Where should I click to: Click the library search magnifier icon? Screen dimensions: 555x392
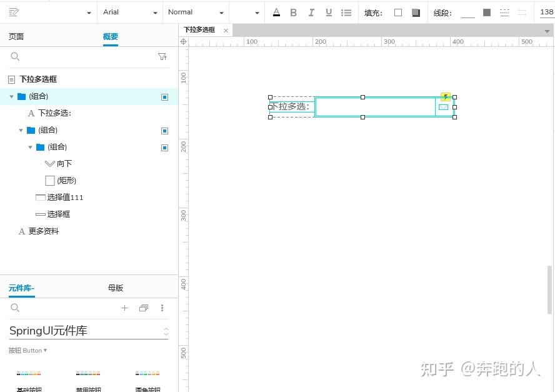[15, 308]
